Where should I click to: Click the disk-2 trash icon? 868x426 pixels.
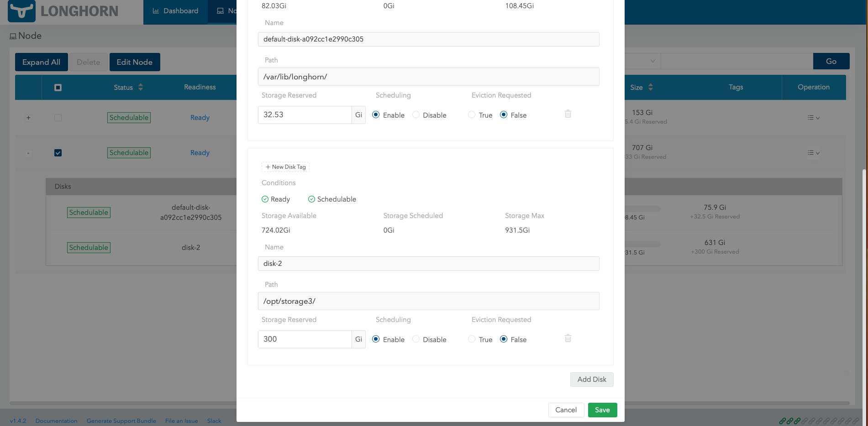(x=568, y=338)
